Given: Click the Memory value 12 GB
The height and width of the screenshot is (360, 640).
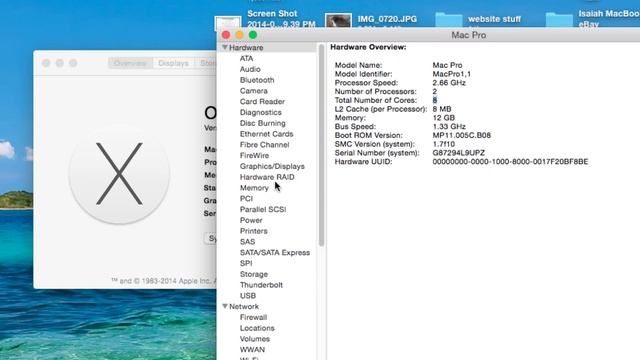Looking at the screenshot, I should (444, 118).
